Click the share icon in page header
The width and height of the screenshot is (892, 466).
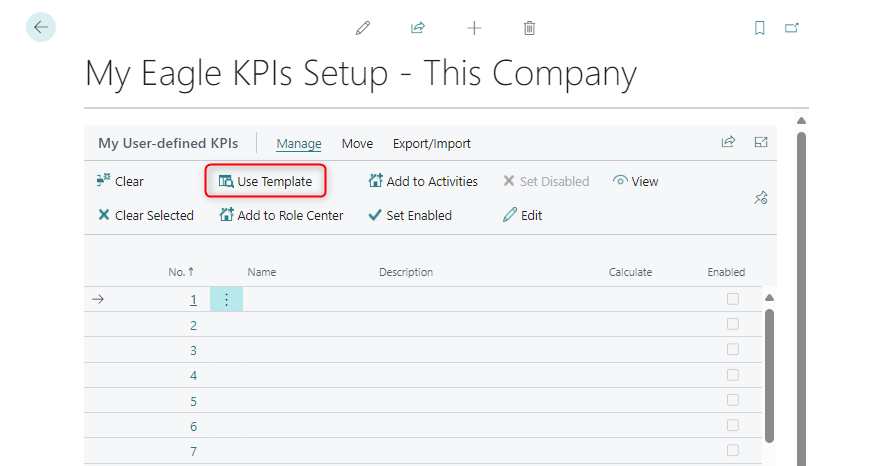(x=418, y=28)
